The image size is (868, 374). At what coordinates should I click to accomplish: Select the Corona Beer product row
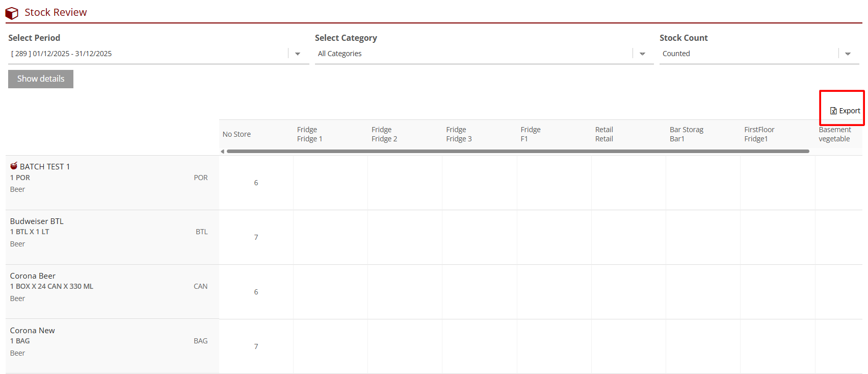(x=33, y=276)
